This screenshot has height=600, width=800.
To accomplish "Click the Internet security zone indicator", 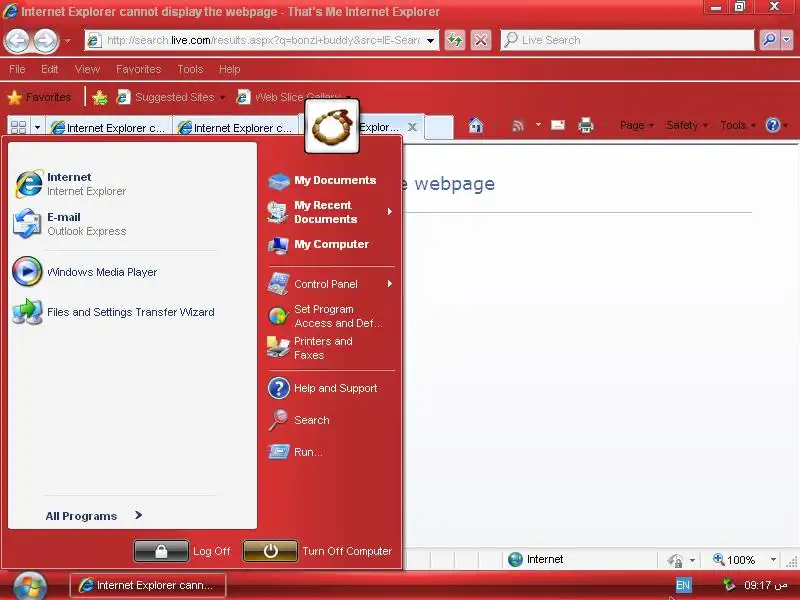I will pos(535,559).
